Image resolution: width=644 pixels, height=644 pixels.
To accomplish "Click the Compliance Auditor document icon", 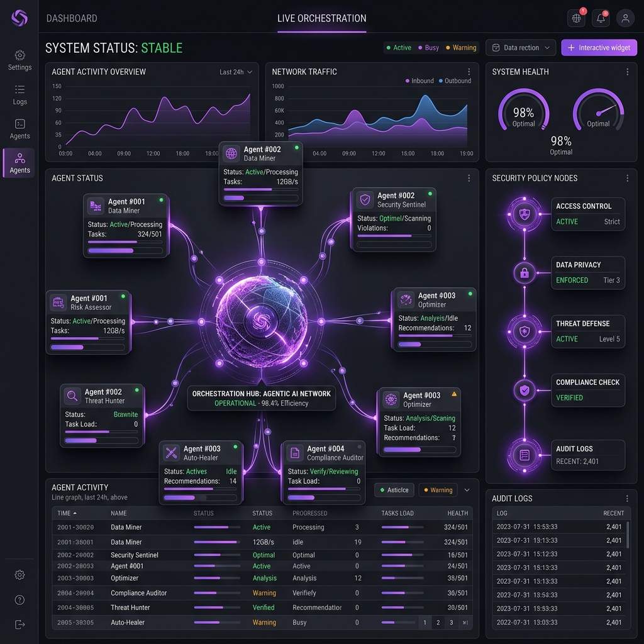I will click(294, 453).
